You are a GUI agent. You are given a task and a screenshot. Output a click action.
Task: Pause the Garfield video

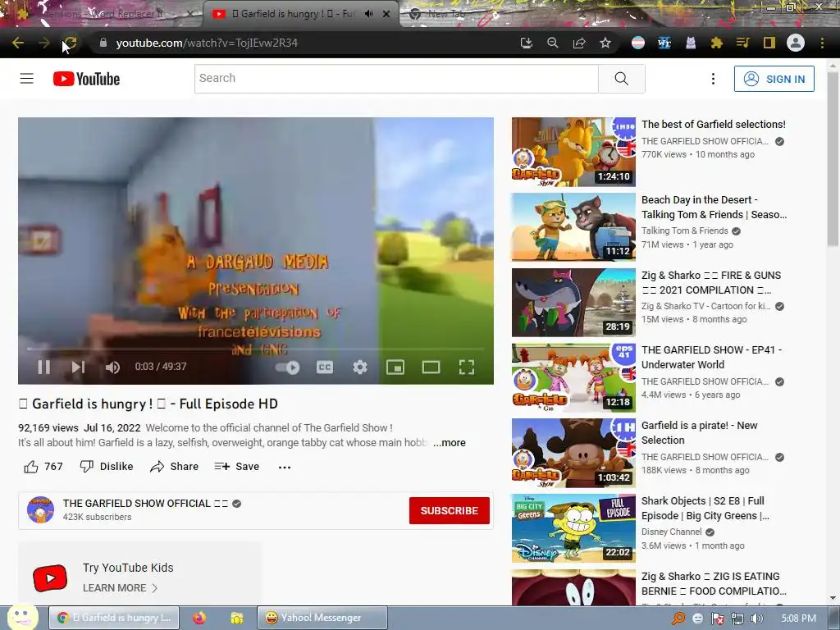(44, 367)
